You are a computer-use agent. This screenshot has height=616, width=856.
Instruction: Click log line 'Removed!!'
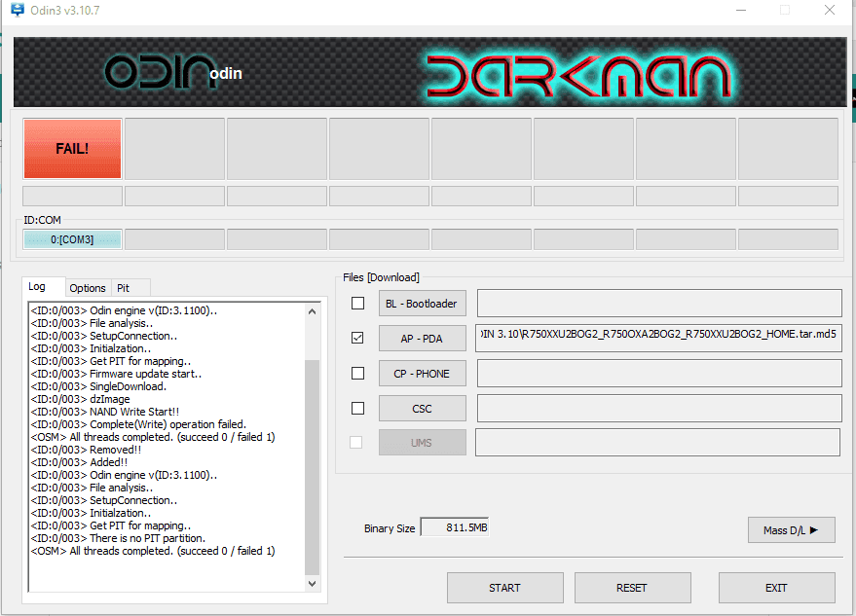click(87, 450)
